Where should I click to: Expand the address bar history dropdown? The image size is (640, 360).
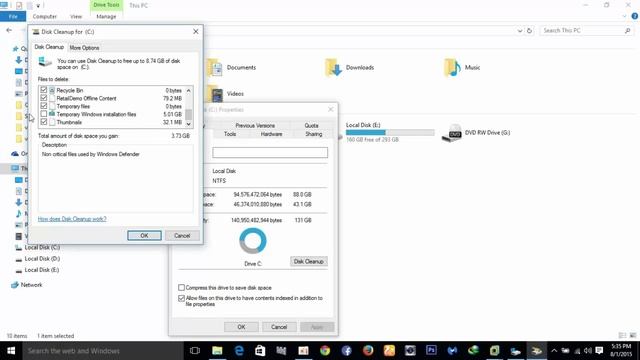tap(519, 31)
